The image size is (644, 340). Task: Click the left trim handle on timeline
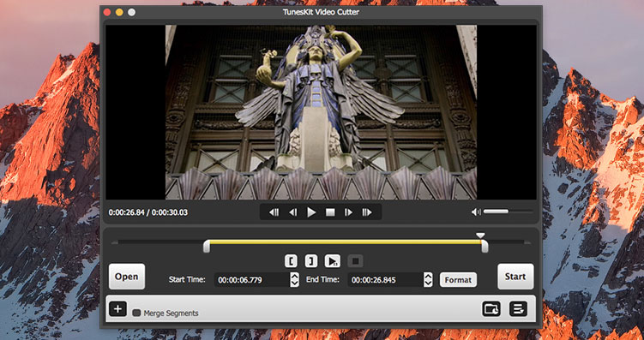pos(207,246)
